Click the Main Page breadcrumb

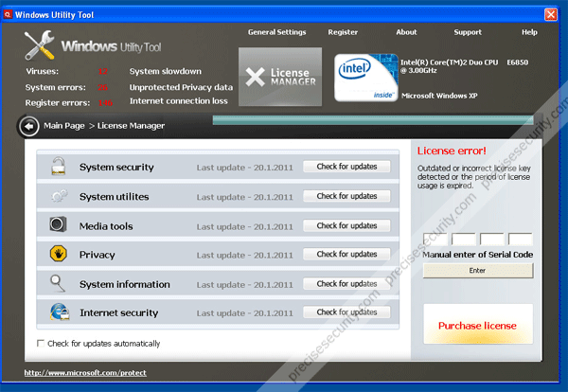click(64, 126)
